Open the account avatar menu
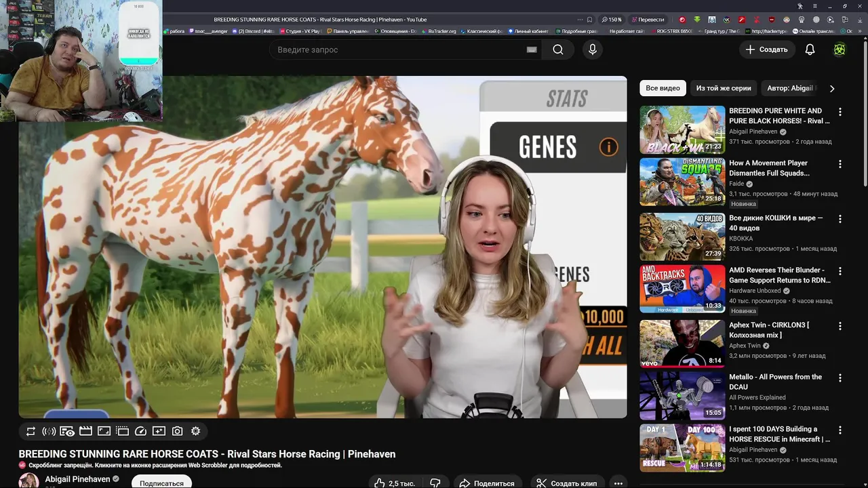Screen dimensions: 868x488 pyautogui.click(x=840, y=49)
